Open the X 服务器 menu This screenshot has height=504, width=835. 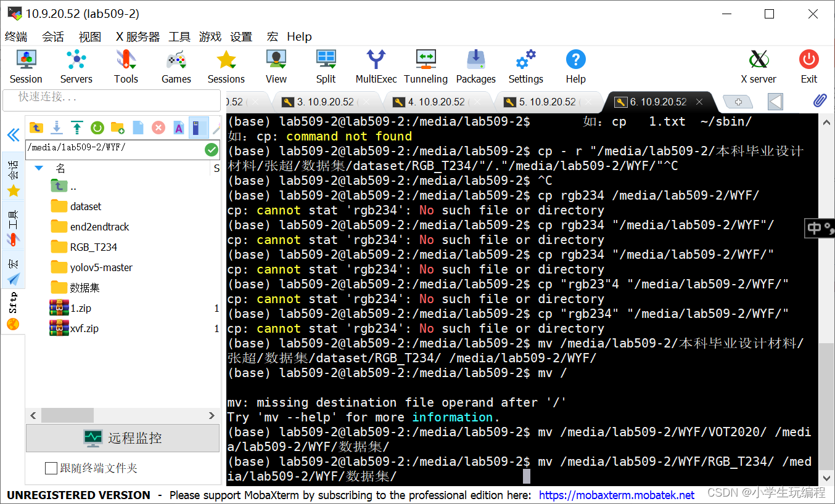point(138,36)
